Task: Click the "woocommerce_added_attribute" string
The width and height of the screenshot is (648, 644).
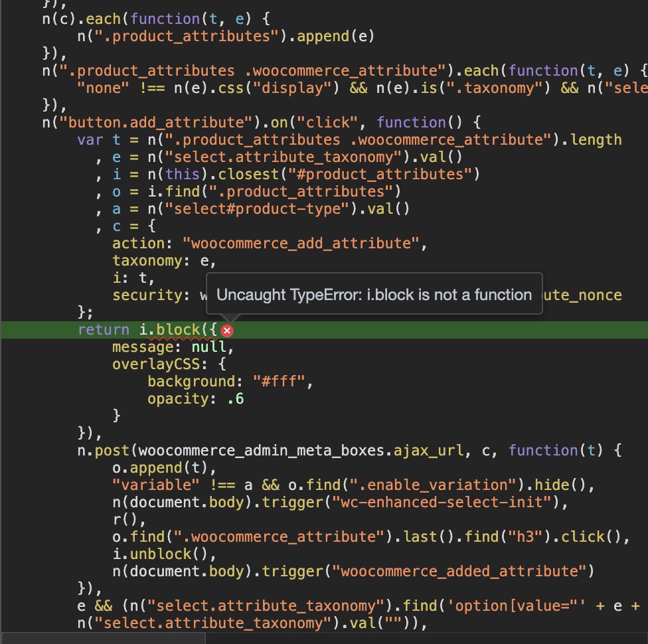Action: pyautogui.click(x=459, y=571)
